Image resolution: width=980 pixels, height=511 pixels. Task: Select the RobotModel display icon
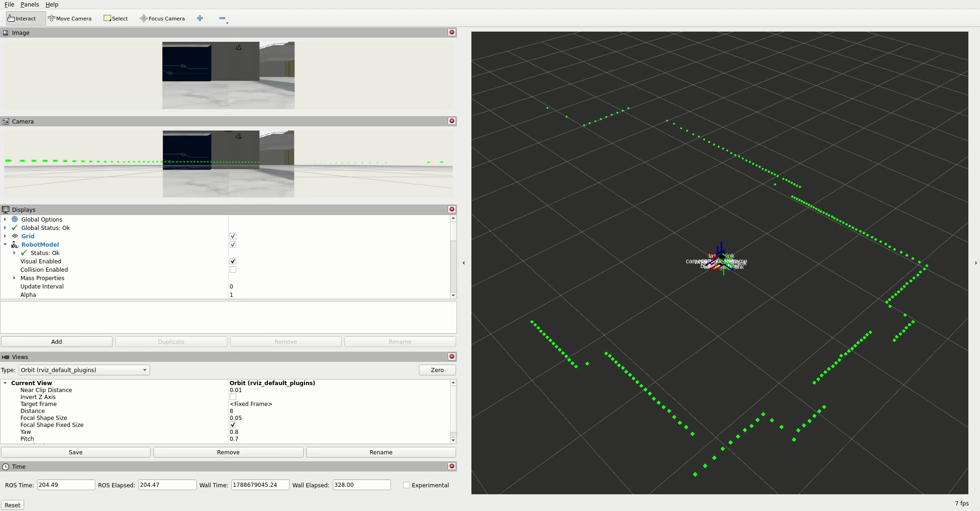(15, 244)
